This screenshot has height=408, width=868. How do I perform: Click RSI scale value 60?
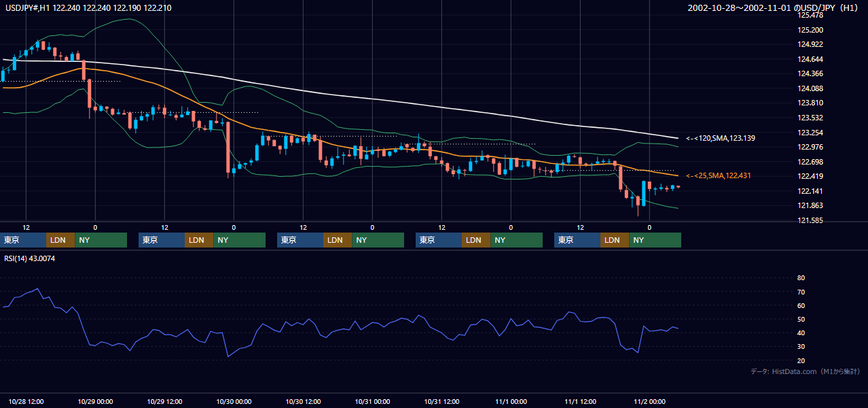tap(801, 305)
